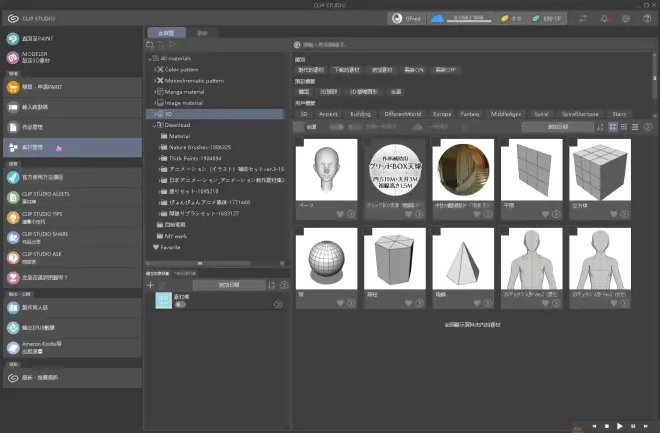Open the sort-by dropdown above thumbnails

point(557,127)
